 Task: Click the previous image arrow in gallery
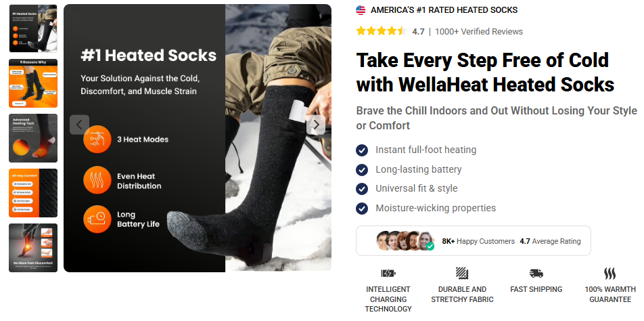[79, 125]
